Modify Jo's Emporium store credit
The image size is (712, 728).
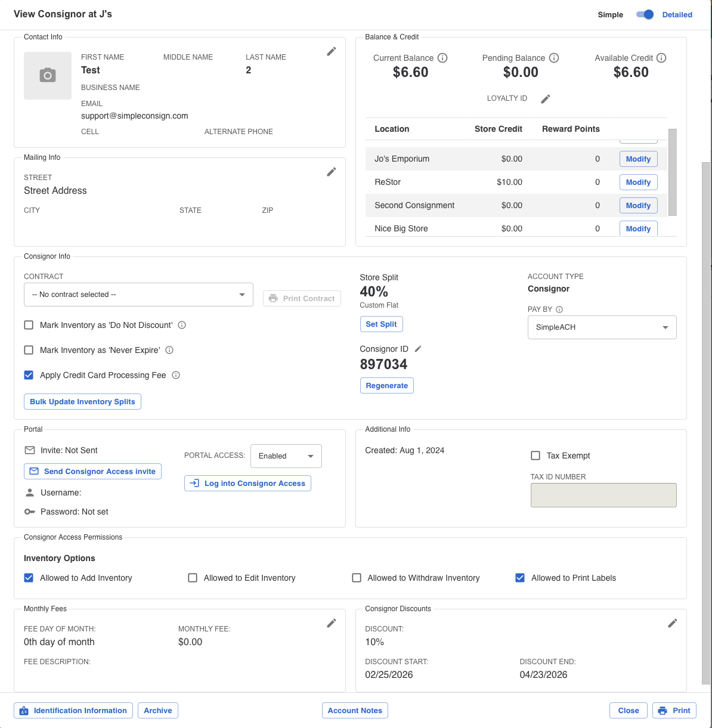pos(638,159)
